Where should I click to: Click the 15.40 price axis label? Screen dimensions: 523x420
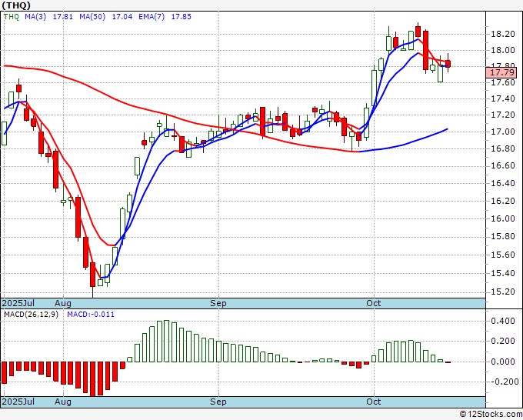(x=502, y=274)
